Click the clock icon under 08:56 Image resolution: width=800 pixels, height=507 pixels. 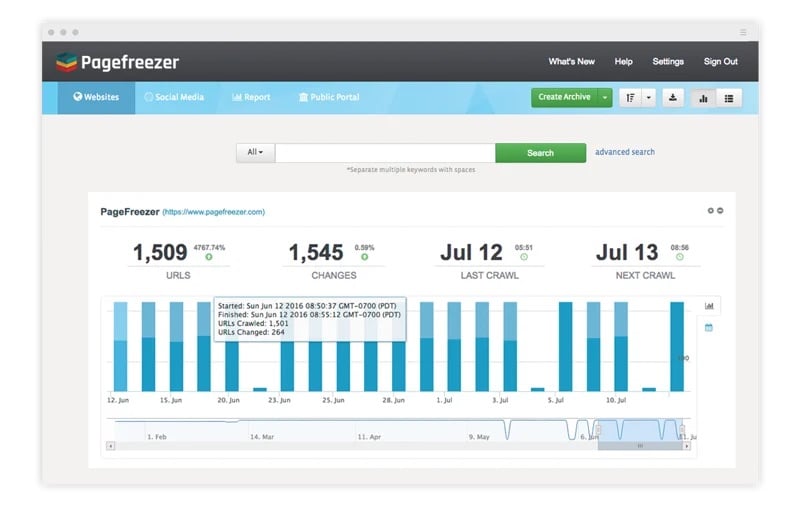click(x=680, y=257)
